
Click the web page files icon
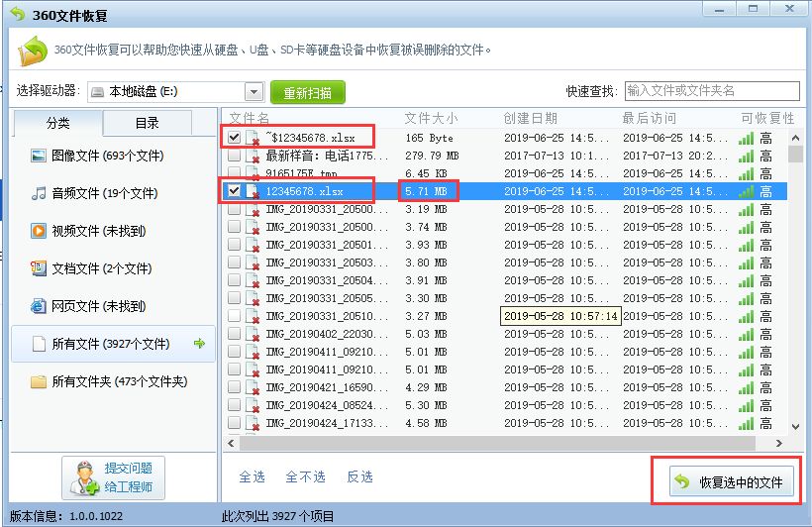coord(39,306)
